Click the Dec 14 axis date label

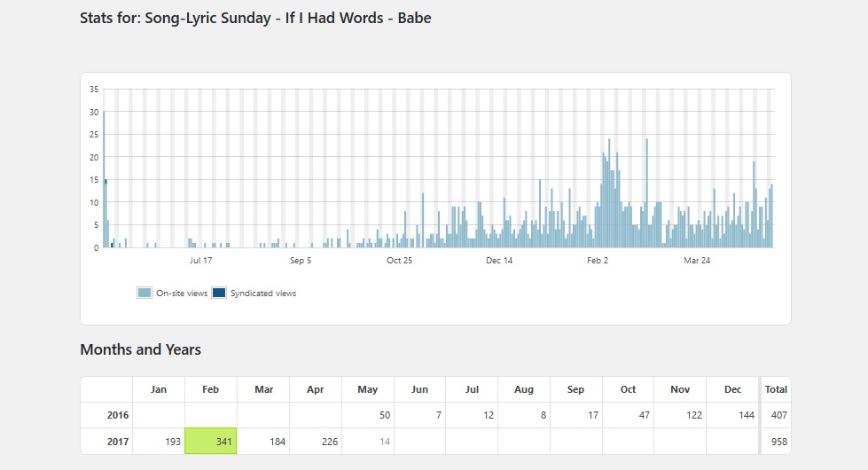coord(499,261)
